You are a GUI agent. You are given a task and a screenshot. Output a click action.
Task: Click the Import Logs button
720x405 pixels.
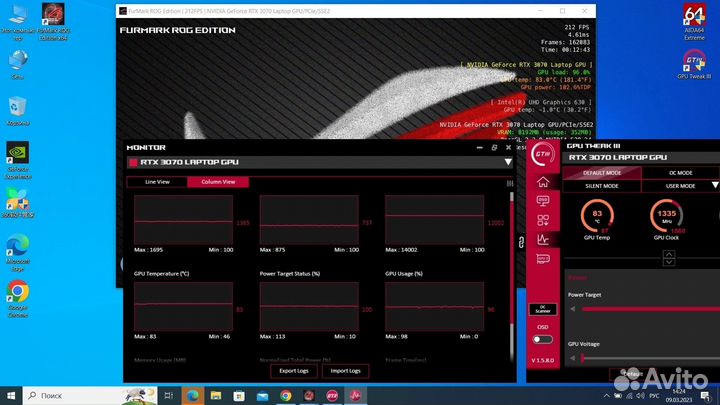point(345,371)
